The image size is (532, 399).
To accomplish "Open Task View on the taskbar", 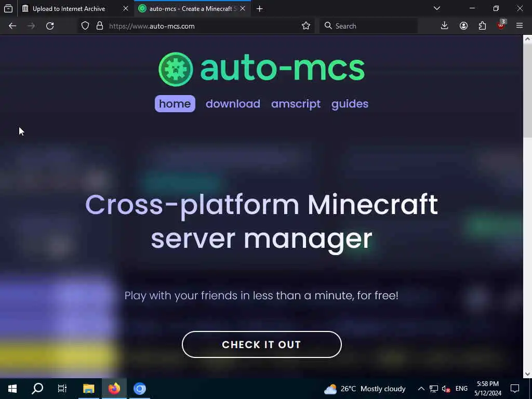I will [62, 389].
